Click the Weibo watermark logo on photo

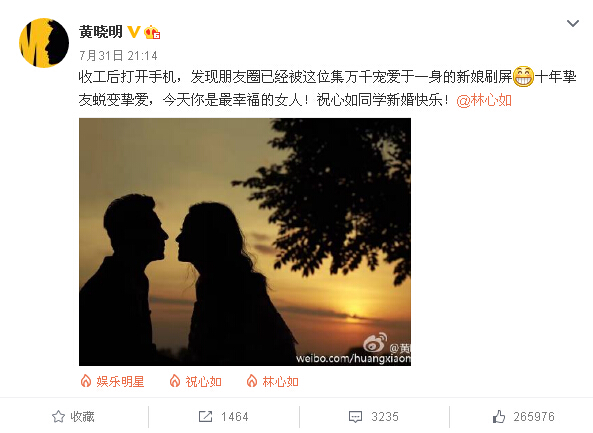coord(375,343)
